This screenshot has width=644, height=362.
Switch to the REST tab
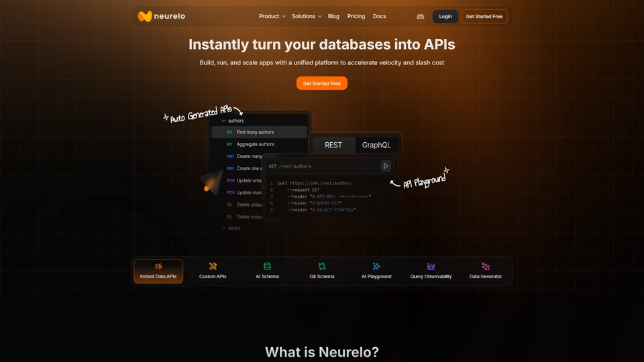(333, 145)
